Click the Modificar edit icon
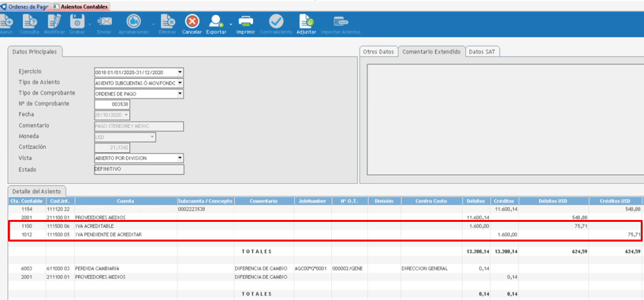The height and width of the screenshot is (300, 644). 54,22
